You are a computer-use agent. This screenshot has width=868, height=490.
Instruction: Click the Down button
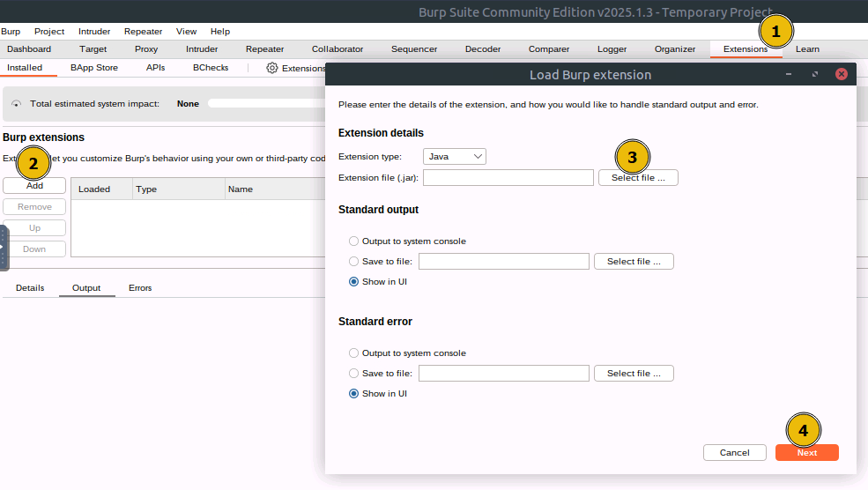click(x=34, y=249)
